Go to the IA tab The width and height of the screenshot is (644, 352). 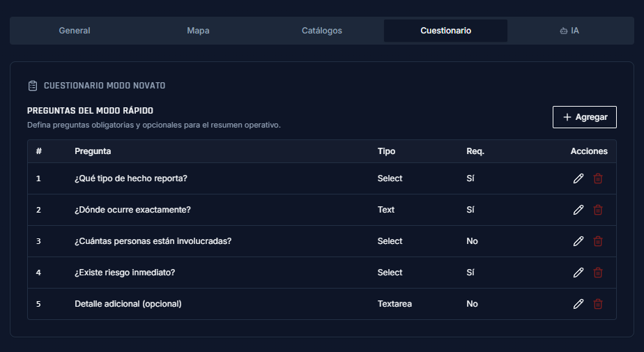pos(569,31)
